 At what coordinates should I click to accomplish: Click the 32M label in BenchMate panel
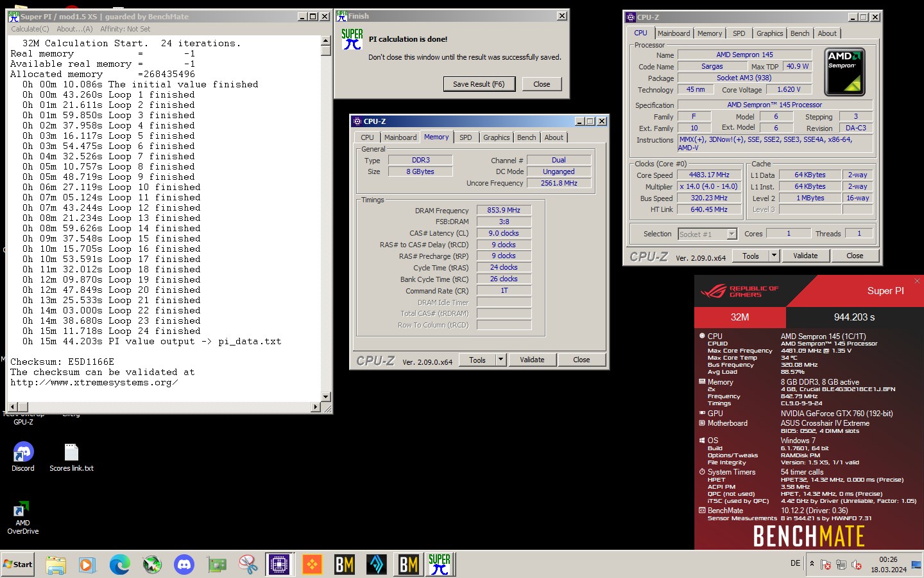740,317
